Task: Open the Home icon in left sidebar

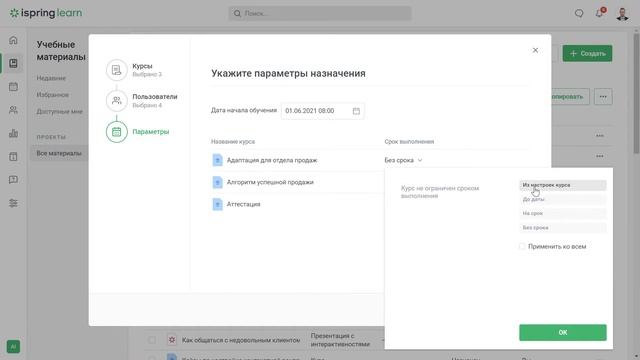Action: click(x=13, y=40)
